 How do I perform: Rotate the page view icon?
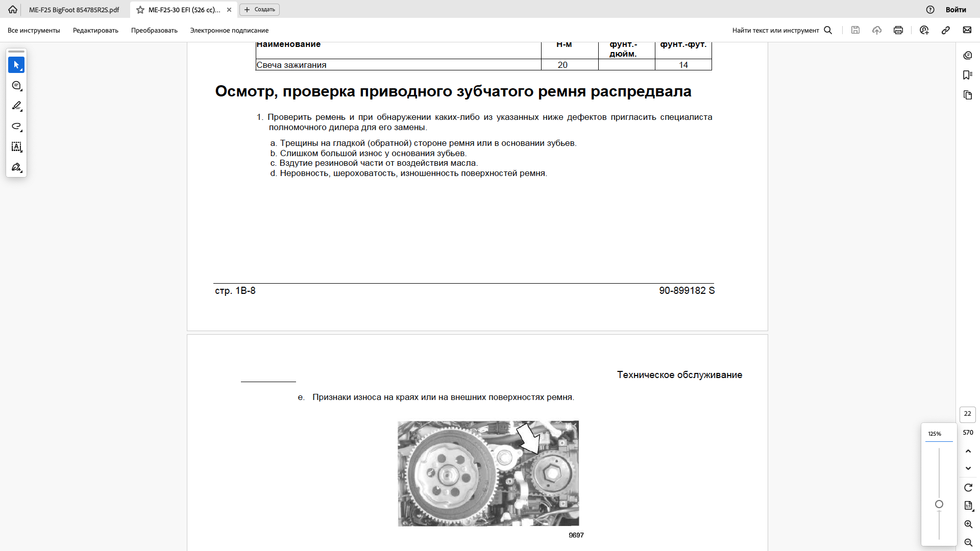point(968,488)
